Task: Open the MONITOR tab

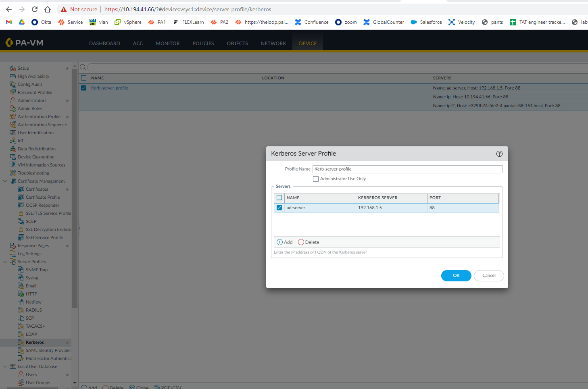Action: (168, 44)
